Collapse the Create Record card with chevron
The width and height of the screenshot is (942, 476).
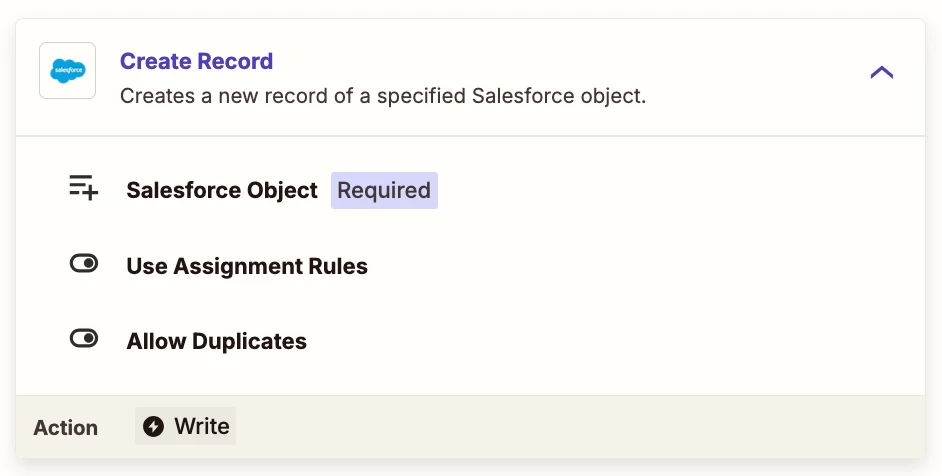pyautogui.click(x=881, y=73)
